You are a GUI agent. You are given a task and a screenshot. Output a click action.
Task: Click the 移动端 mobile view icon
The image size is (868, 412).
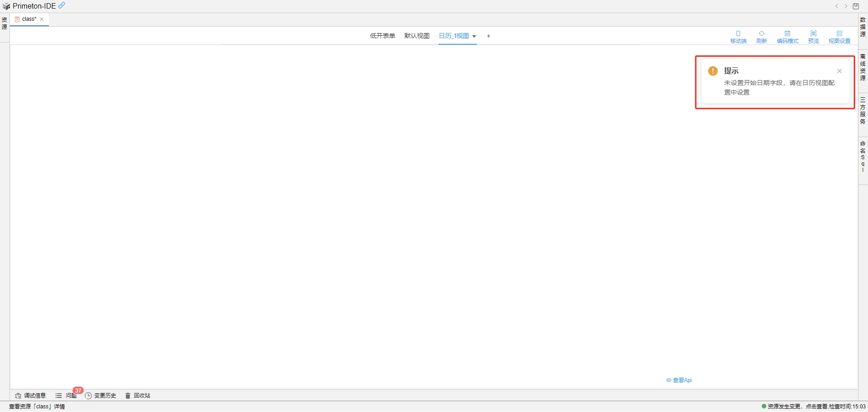tap(738, 37)
